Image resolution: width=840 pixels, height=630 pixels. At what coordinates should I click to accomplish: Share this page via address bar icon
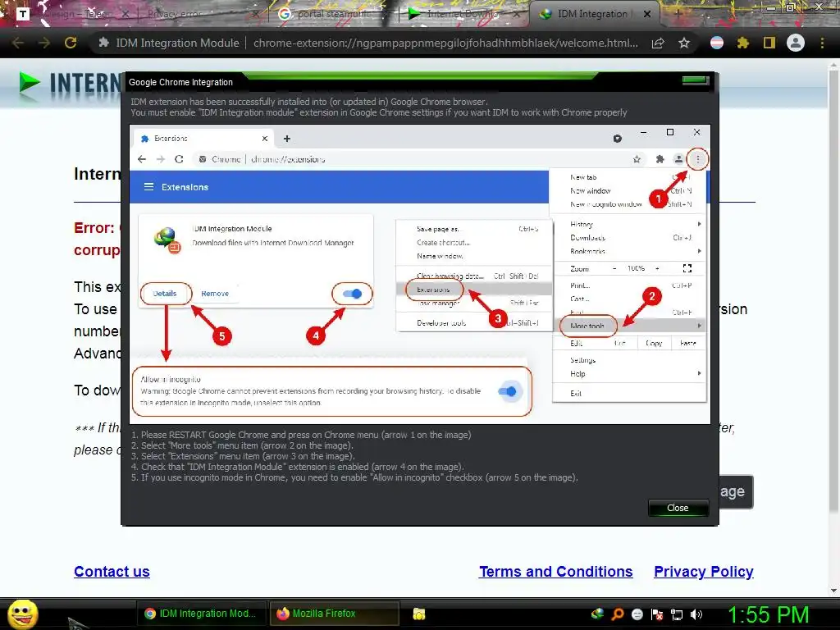coord(658,43)
